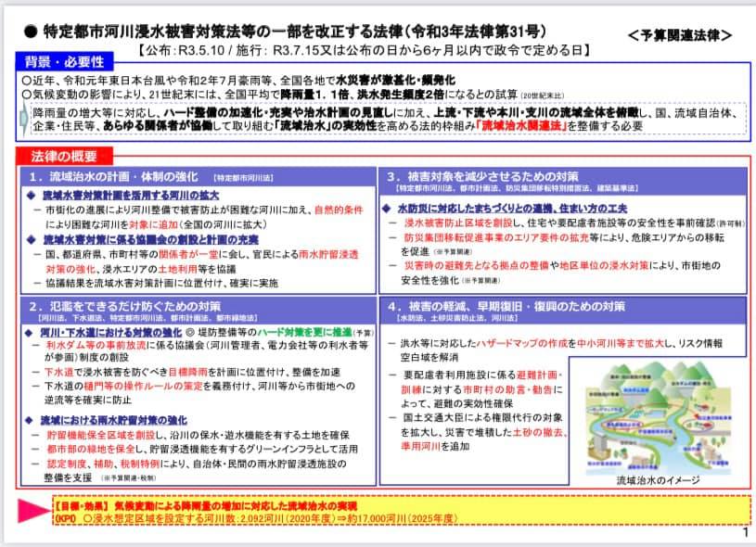Select the red text 防災集団移転促進事業のエリア要件の拡充
Viewport: 756px width, 547px height.
pyautogui.click(x=496, y=237)
